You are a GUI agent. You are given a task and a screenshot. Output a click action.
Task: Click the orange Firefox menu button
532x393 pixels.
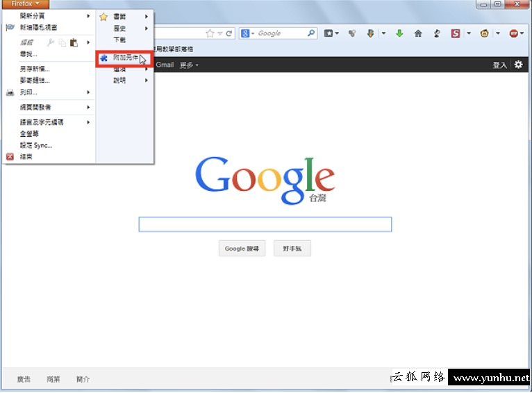click(25, 3)
